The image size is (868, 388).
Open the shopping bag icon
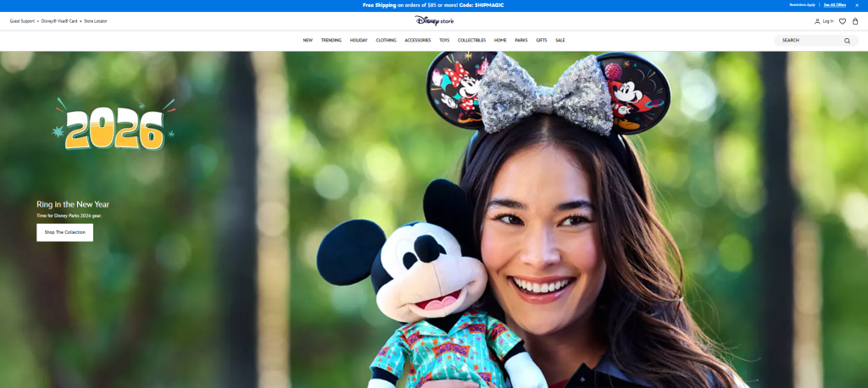[x=855, y=21]
